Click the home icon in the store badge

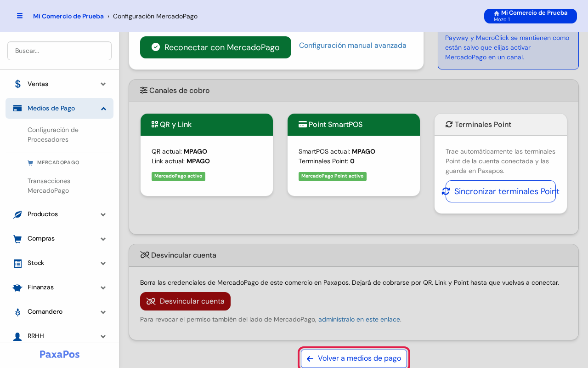pyautogui.click(x=497, y=13)
